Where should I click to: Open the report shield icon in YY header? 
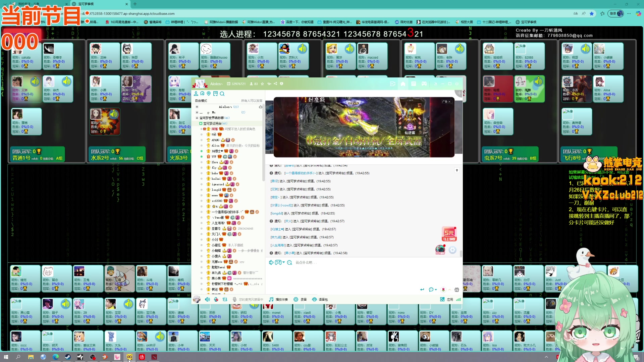(x=281, y=84)
